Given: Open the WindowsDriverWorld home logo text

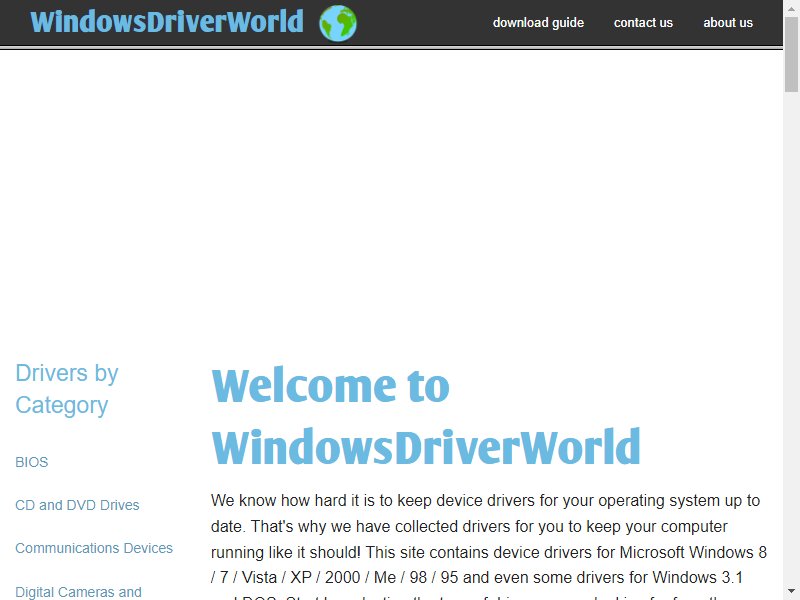Looking at the screenshot, I should click(x=167, y=22).
